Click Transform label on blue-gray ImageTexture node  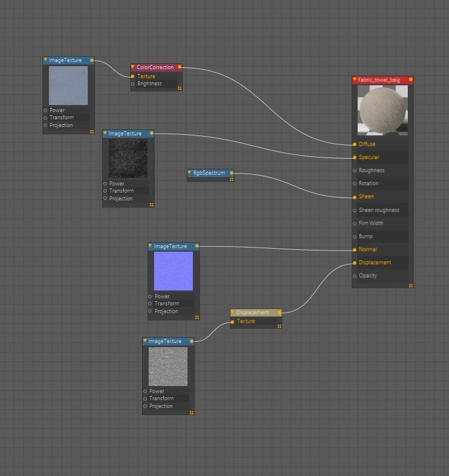coord(61,118)
